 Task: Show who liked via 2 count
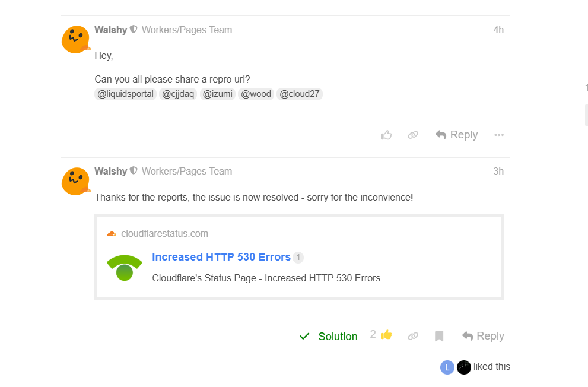[x=373, y=334]
